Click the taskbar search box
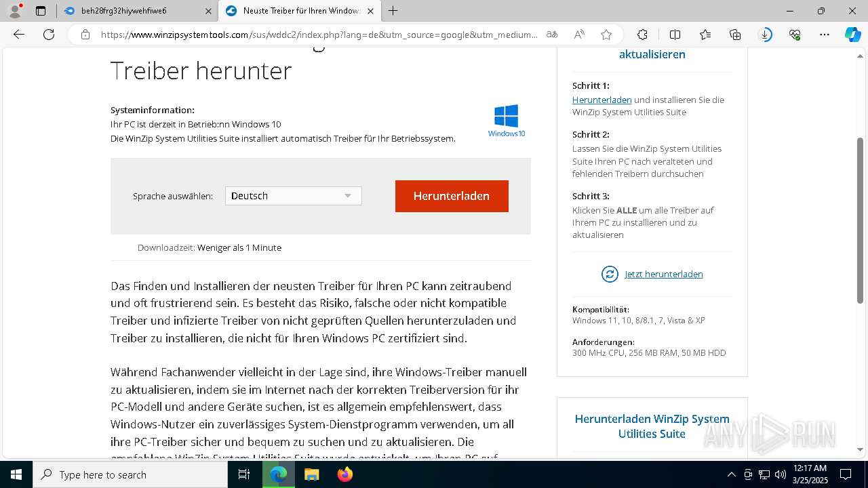 [x=130, y=474]
